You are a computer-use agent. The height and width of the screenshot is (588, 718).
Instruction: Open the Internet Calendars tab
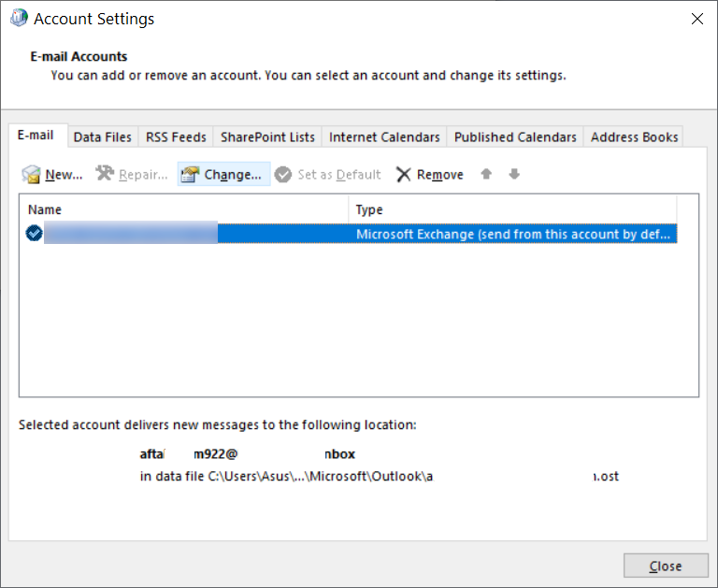pos(384,136)
